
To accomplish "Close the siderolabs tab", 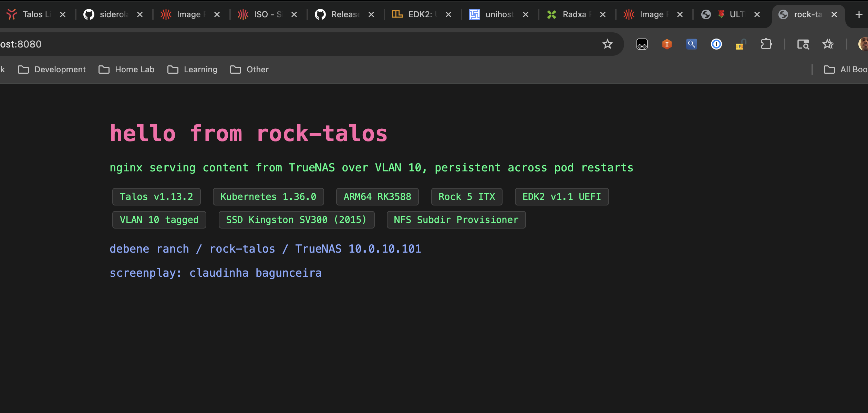I will click(x=140, y=14).
